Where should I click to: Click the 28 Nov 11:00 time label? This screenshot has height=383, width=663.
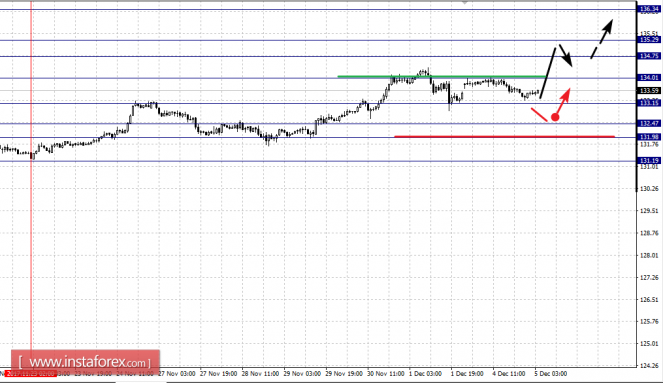click(x=260, y=374)
